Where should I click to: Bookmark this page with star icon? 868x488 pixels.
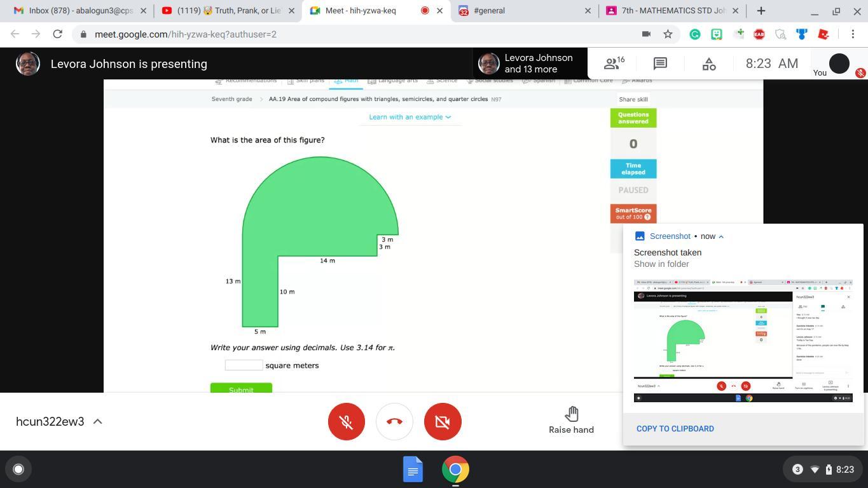pyautogui.click(x=668, y=34)
